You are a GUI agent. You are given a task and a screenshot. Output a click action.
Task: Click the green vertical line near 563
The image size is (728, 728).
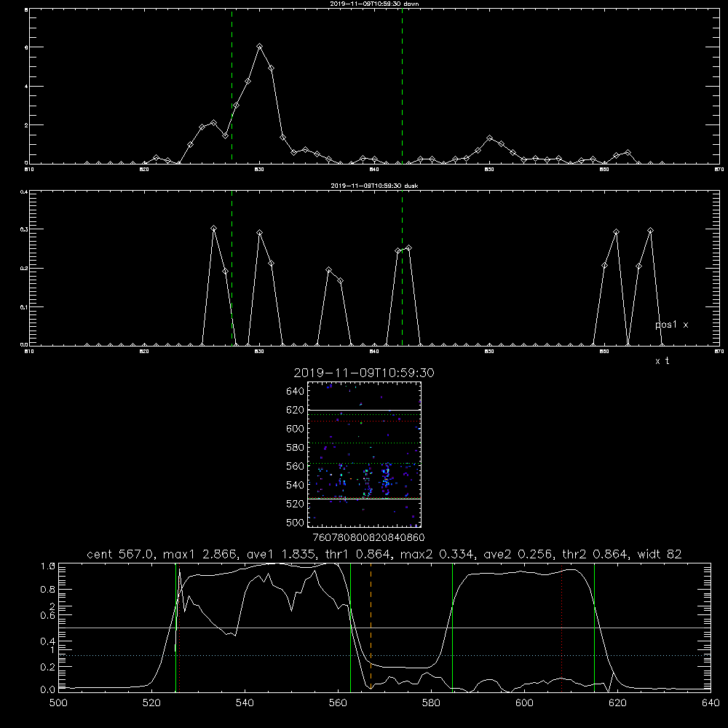[x=351, y=628]
